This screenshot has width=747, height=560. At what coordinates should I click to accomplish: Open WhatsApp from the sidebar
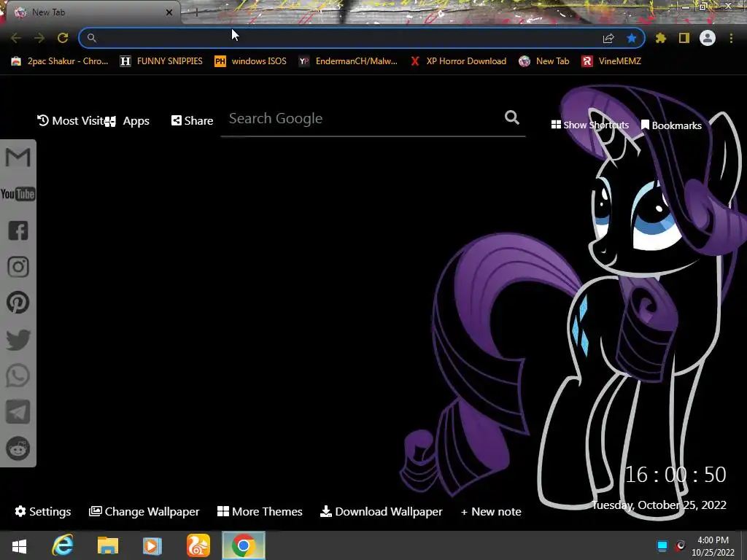(18, 376)
